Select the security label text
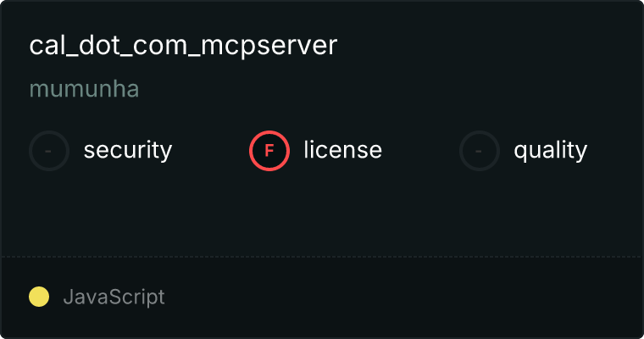644x339 pixels. pyautogui.click(x=128, y=150)
